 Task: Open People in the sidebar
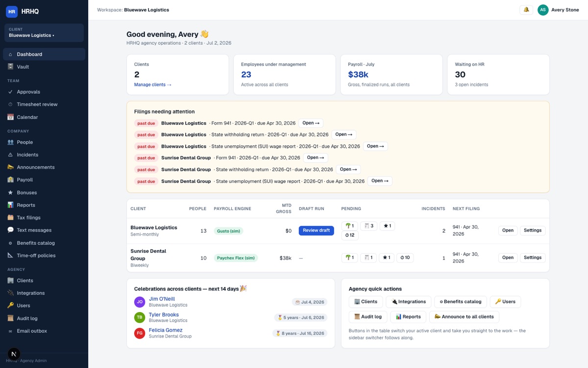(x=44, y=142)
